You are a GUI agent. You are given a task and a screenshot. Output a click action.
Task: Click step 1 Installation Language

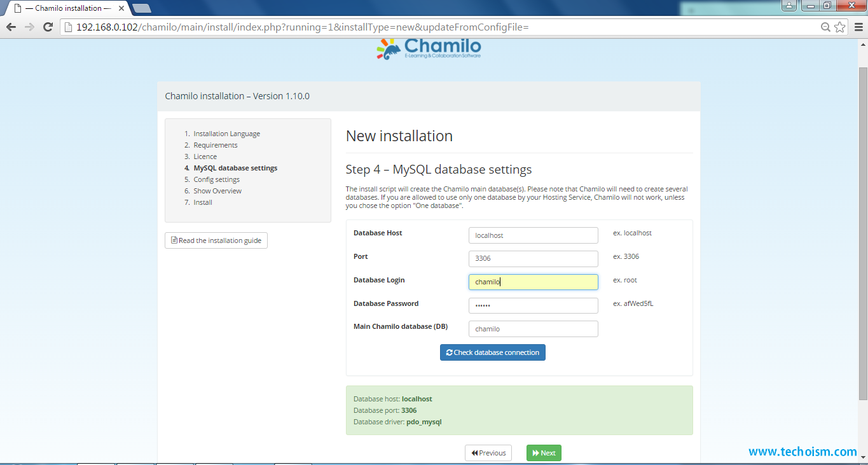(226, 134)
